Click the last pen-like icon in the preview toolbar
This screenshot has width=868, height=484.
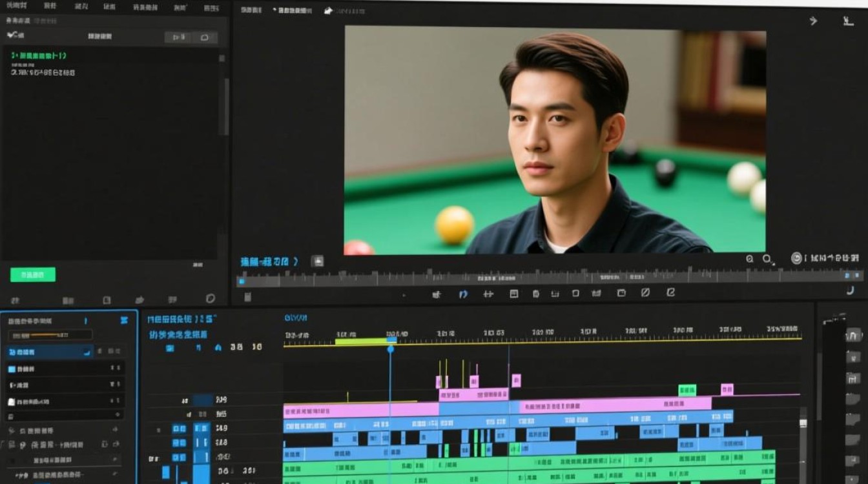click(670, 292)
